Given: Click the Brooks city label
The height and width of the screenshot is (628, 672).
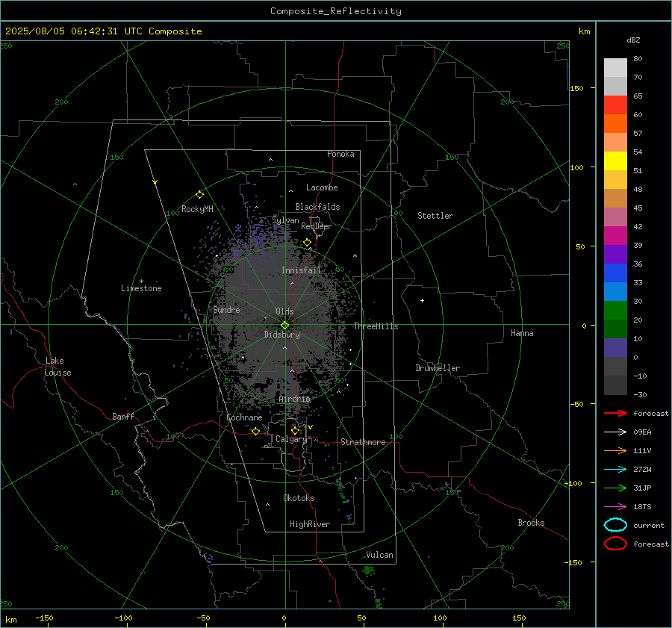Looking at the screenshot, I should click(x=531, y=523).
